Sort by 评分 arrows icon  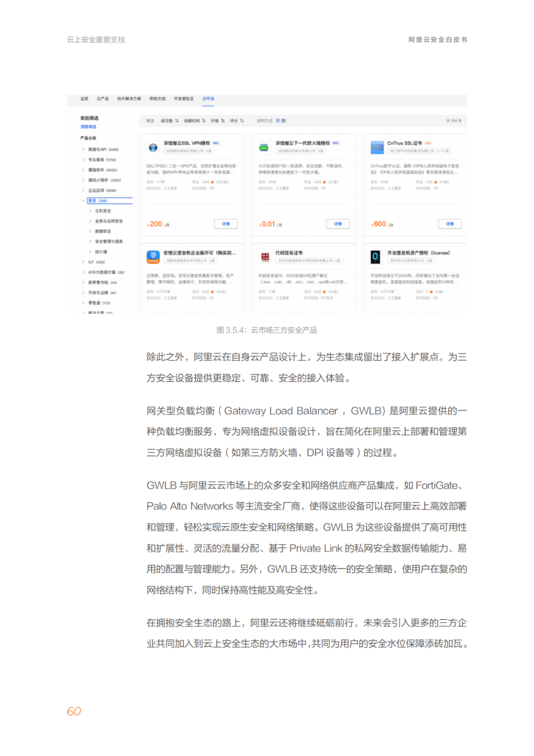[x=242, y=121]
